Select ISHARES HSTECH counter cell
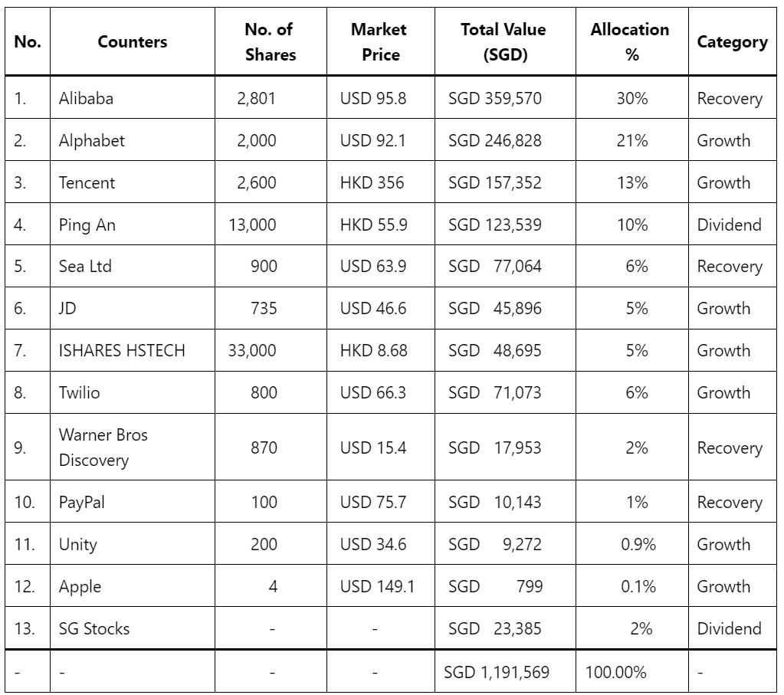Image resolution: width=784 pixels, height=695 pixels. pos(133,350)
